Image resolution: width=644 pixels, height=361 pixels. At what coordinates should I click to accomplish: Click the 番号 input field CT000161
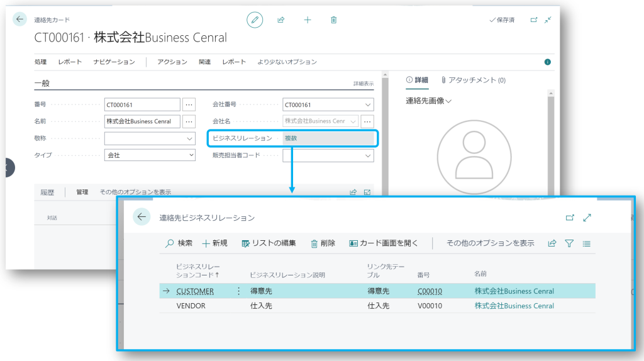[142, 105]
